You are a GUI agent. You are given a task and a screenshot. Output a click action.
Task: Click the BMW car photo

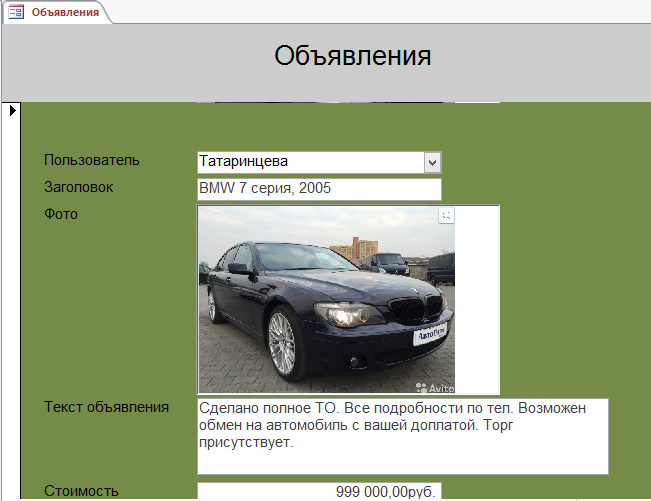point(326,300)
